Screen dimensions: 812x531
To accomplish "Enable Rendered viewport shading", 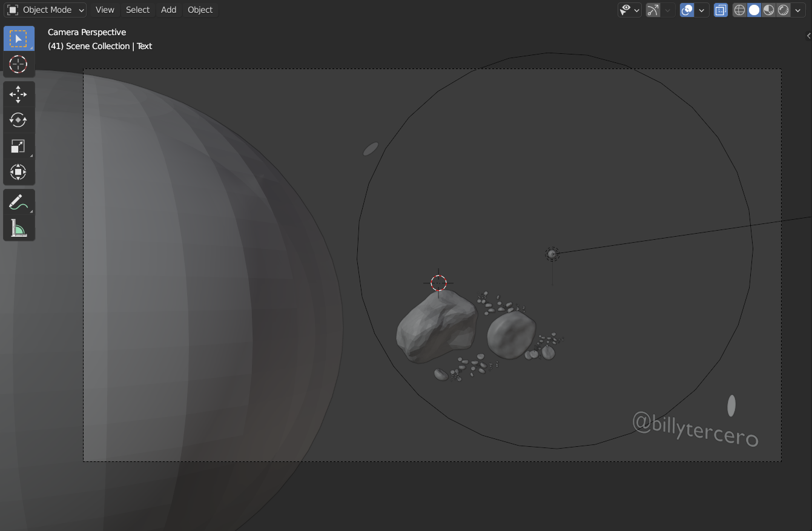I will tap(783, 10).
